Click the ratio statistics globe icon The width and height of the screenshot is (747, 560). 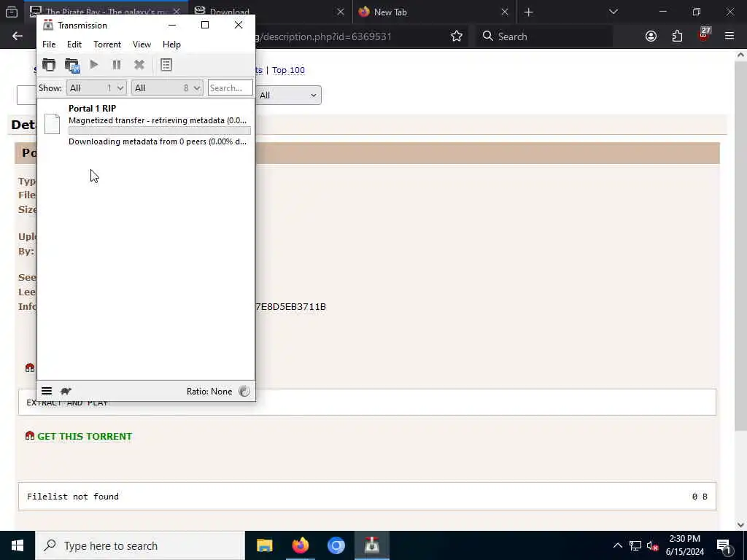point(244,391)
